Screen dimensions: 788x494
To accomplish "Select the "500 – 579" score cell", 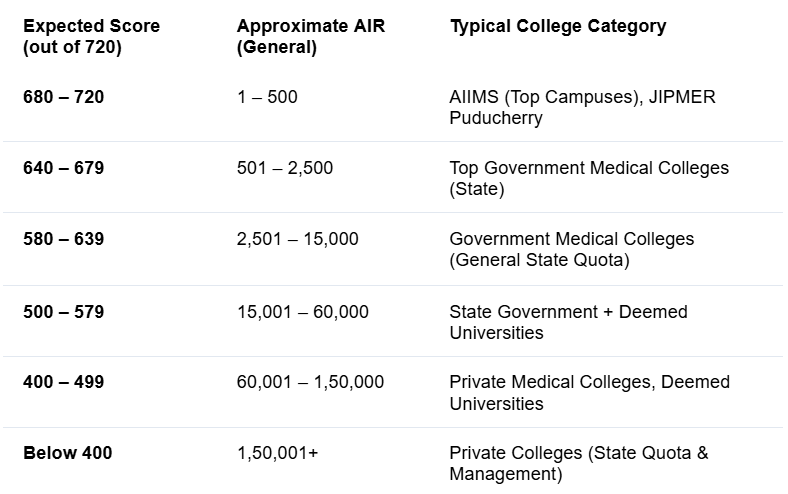I will (64, 312).
